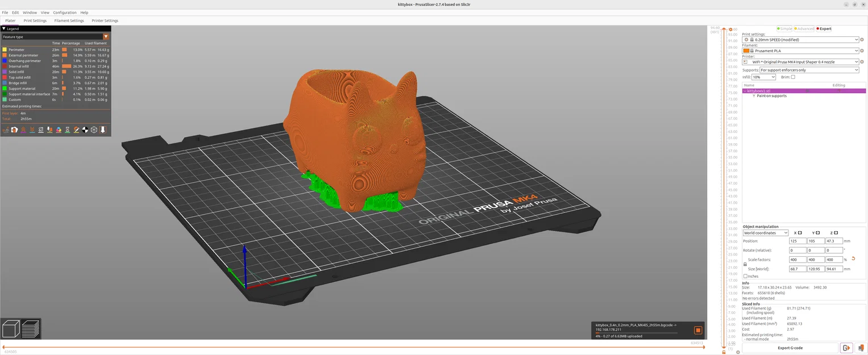Click the filament orange color swatch
The image size is (868, 355).
coord(746,51)
